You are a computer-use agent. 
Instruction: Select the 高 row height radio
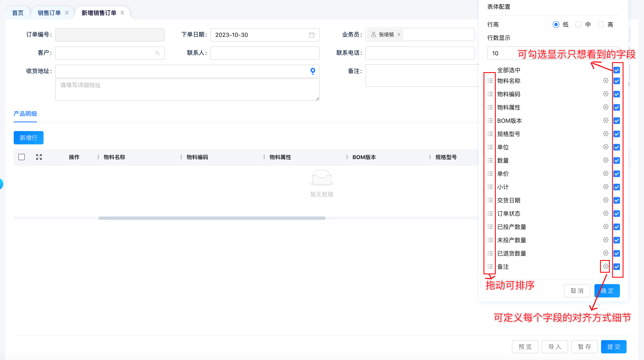point(601,24)
